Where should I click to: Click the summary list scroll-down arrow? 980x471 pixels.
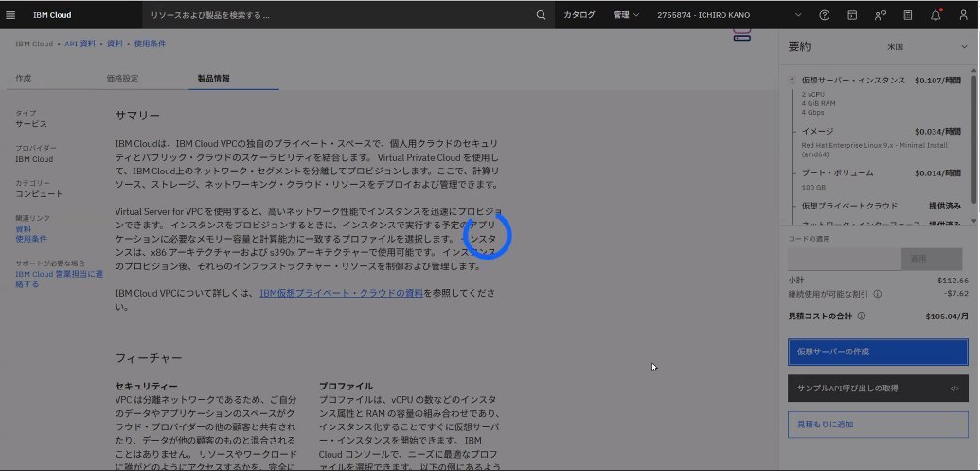(973, 220)
